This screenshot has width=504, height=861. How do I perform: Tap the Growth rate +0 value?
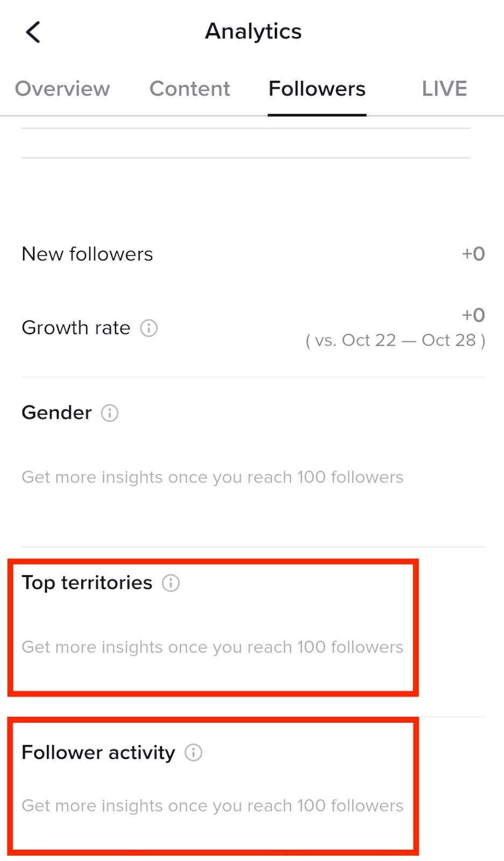coord(473,315)
